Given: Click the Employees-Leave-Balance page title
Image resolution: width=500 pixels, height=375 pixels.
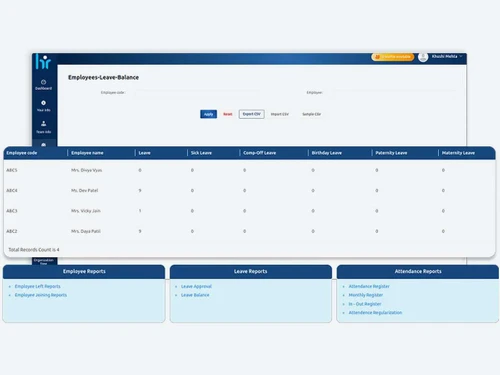Looking at the screenshot, I should coord(103,77).
